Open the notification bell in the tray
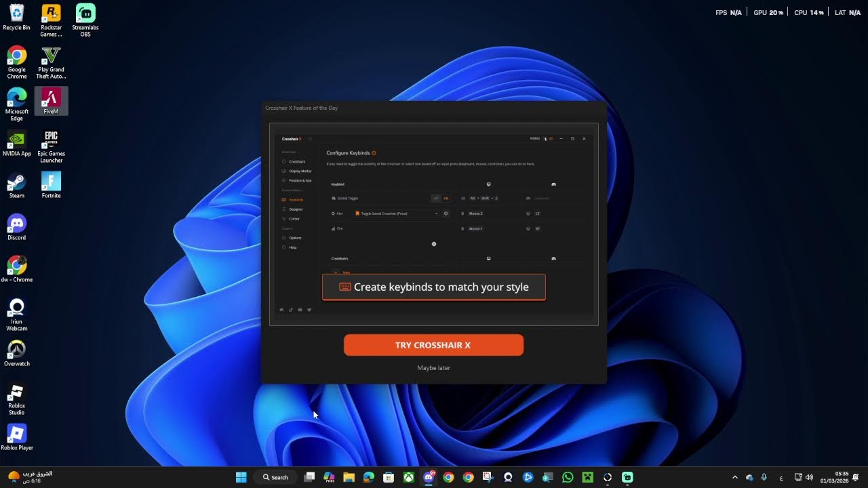This screenshot has height=488, width=868. click(857, 477)
